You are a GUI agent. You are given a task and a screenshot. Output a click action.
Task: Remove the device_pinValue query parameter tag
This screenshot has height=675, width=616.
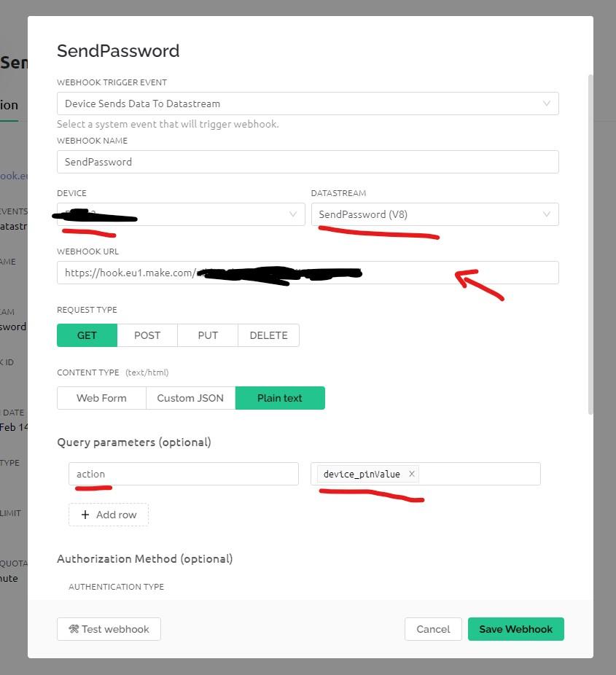[411, 474]
